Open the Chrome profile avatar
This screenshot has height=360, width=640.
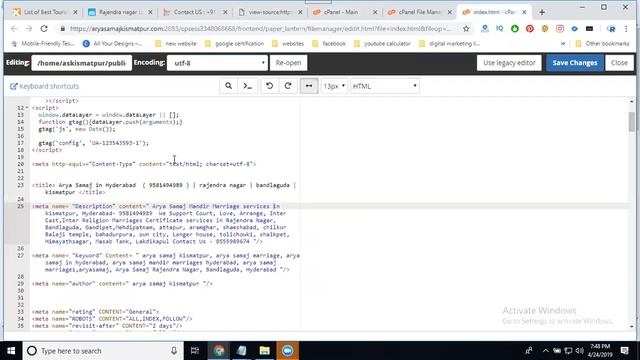(611, 29)
